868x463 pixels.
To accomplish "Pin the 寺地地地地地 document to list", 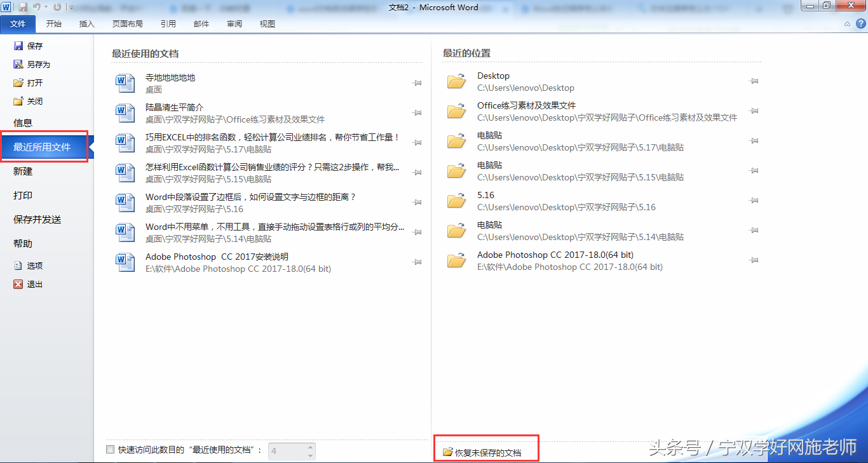I will [417, 83].
